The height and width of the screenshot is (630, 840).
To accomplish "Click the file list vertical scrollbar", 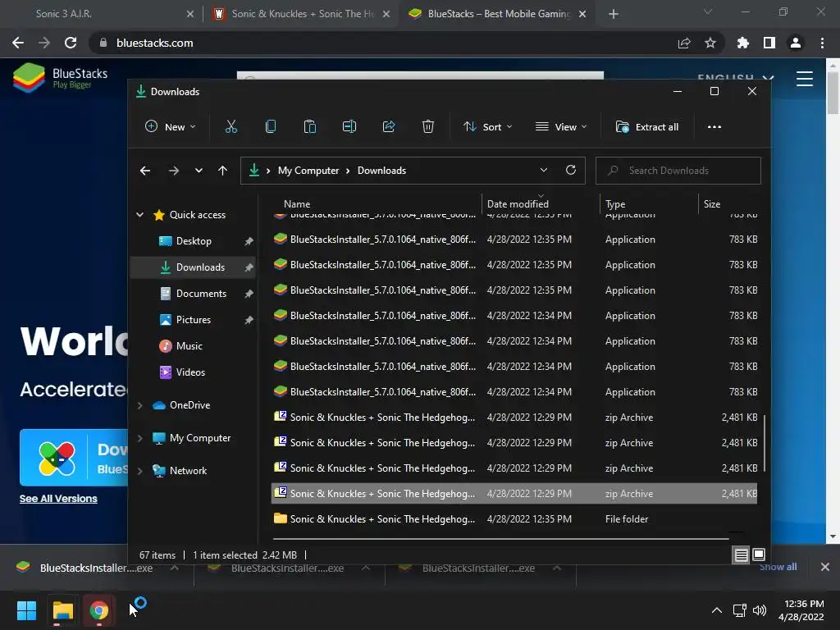I will [765, 444].
